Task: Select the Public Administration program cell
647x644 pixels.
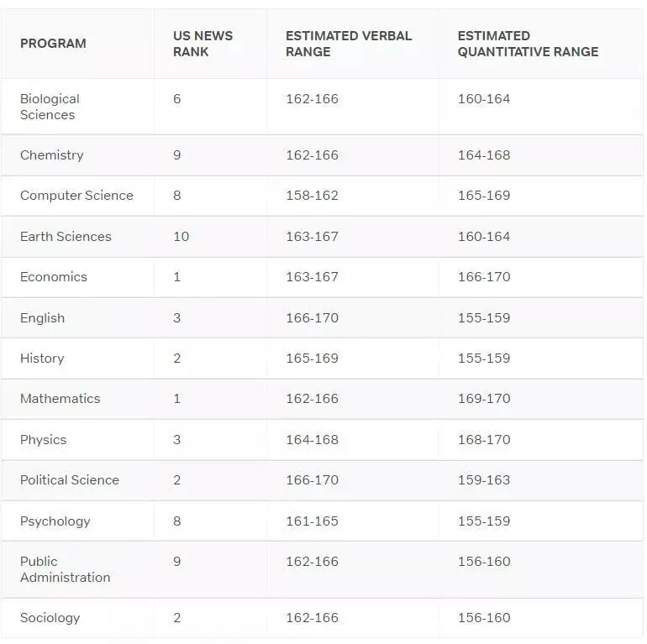Action: point(66,569)
